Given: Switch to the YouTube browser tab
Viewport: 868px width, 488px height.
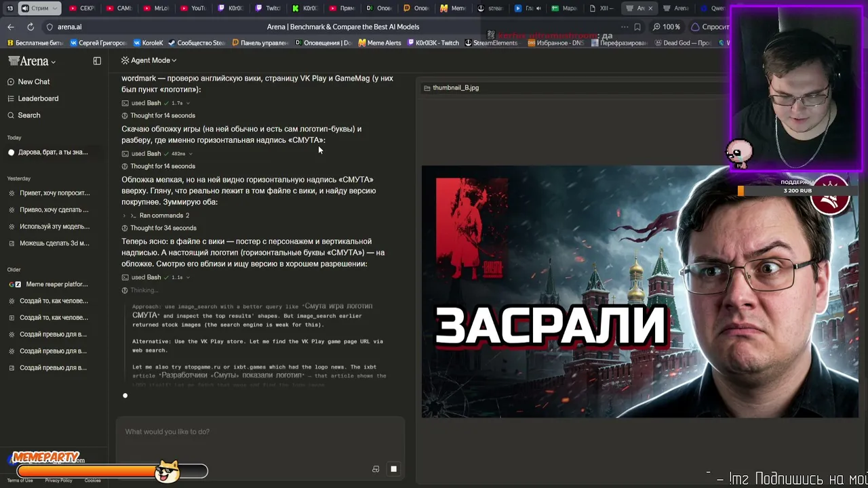Looking at the screenshot, I should pyautogui.click(x=192, y=9).
